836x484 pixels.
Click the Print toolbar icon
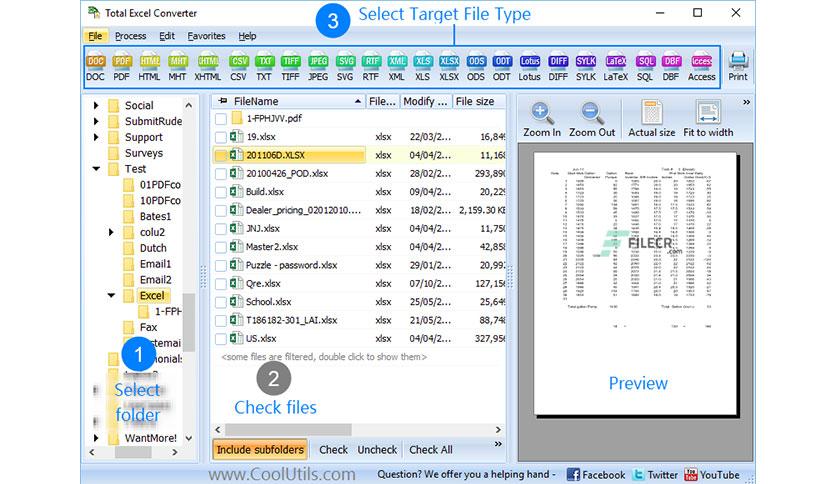pyautogui.click(x=738, y=67)
